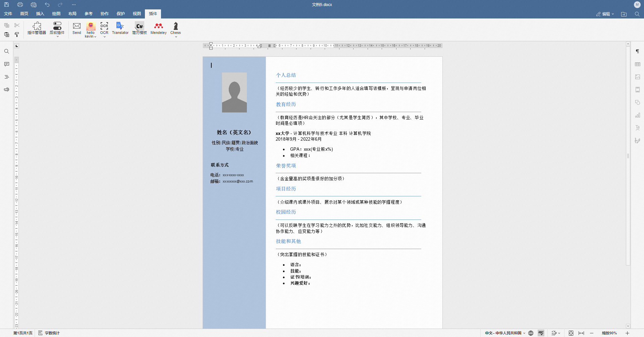Image resolution: width=644 pixels, height=337 pixels.
Task: Switch to the 布局 Layout tab
Action: pyautogui.click(x=72, y=14)
